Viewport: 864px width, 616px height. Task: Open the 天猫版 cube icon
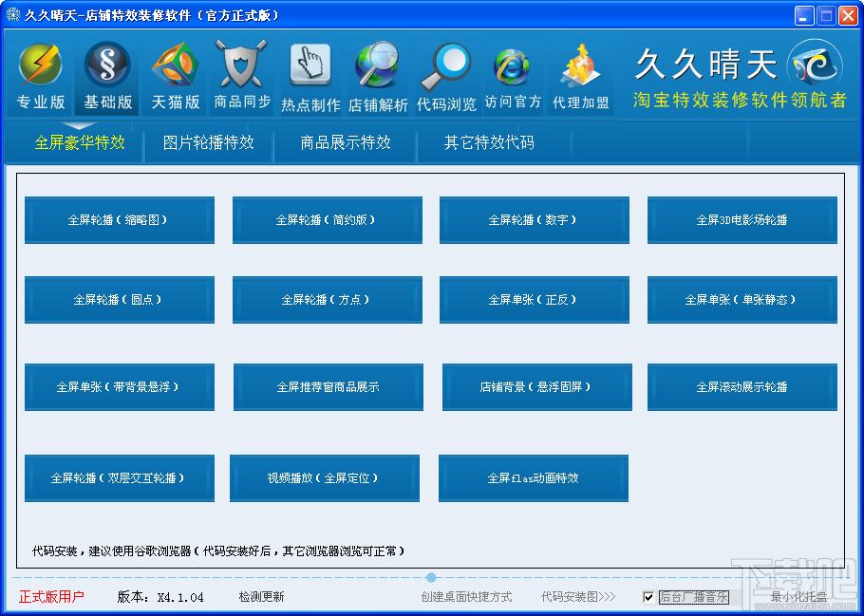coord(176,65)
